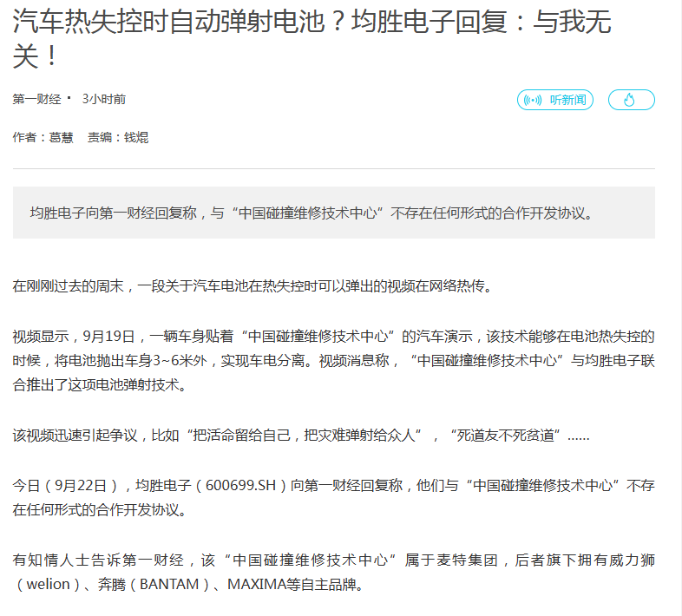Click the brand text welion

[49, 584]
